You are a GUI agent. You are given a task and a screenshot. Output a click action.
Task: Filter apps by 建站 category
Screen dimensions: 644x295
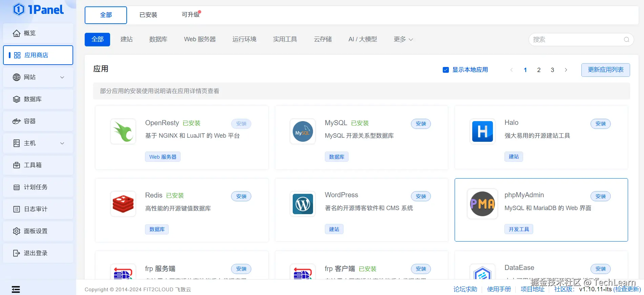point(126,39)
